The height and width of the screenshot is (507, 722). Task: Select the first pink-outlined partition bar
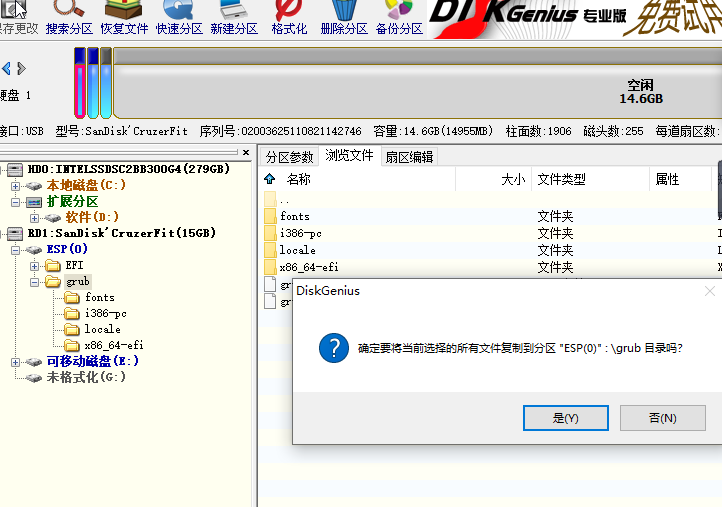[80, 83]
